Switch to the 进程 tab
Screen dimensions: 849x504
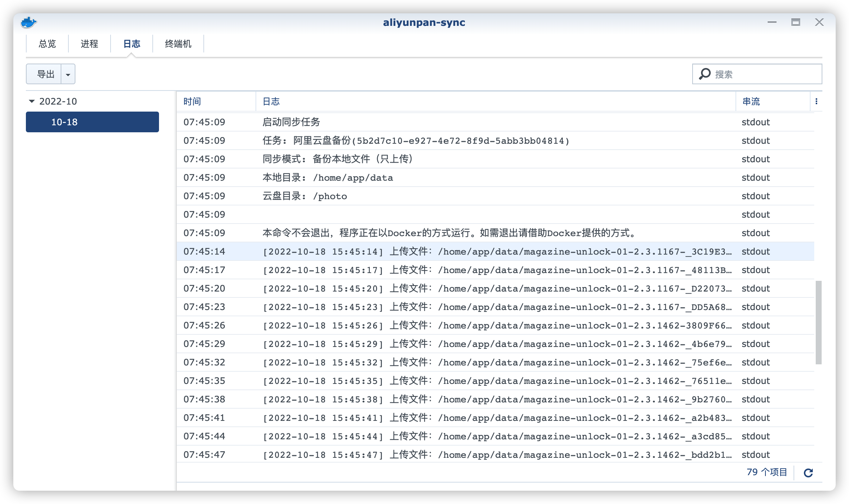pos(89,44)
